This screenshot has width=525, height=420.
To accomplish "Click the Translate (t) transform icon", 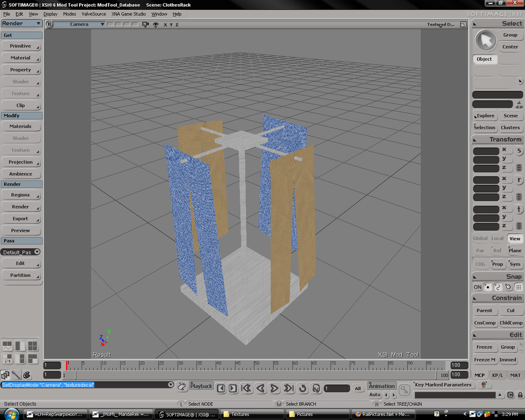I will [x=519, y=209].
